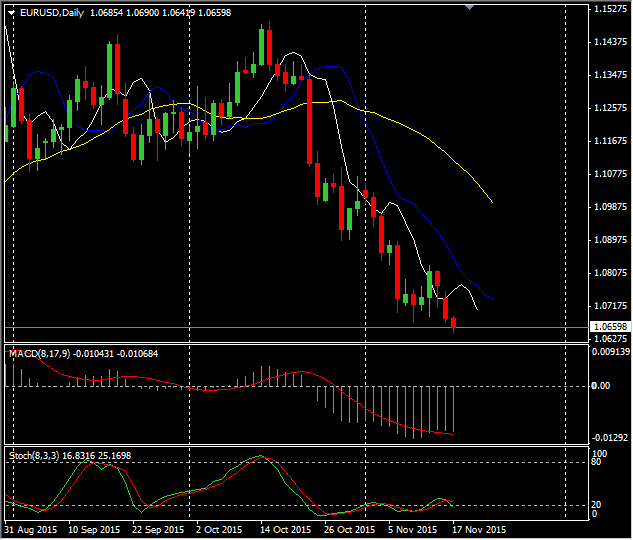
Task: Click the 1.08975 price scale label
Action: [609, 240]
